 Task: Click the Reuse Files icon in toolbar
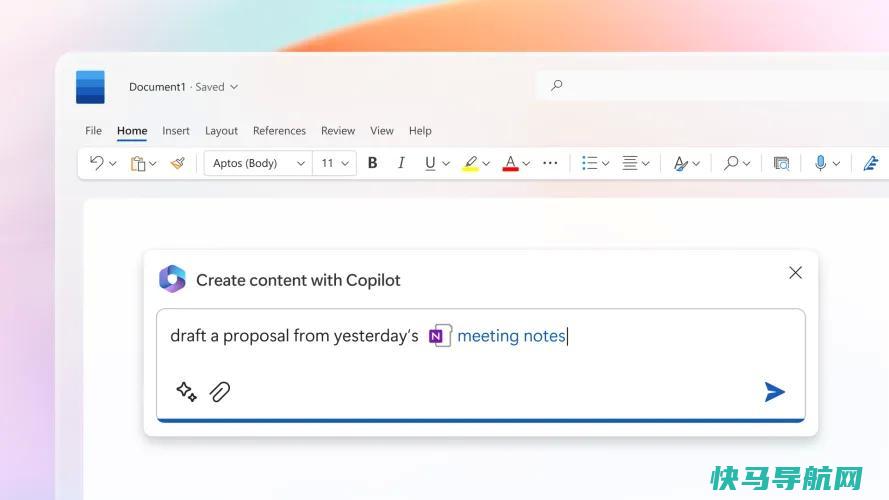781,163
